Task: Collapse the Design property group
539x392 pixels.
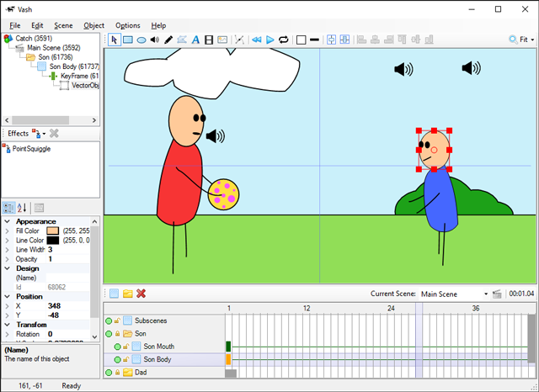Action: pyautogui.click(x=7, y=268)
